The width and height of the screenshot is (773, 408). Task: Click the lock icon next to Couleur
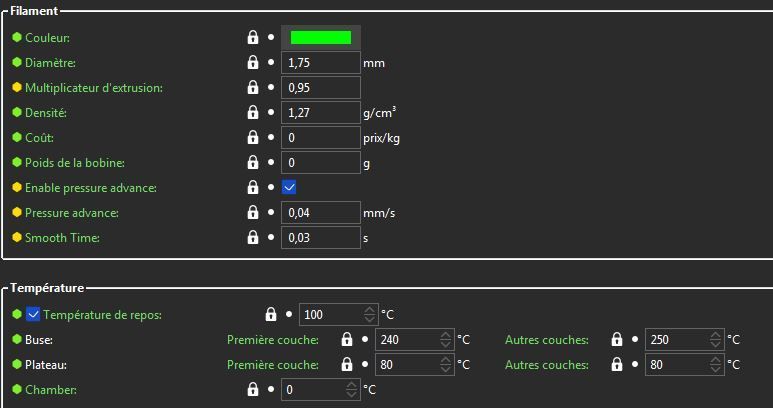[x=252, y=37]
